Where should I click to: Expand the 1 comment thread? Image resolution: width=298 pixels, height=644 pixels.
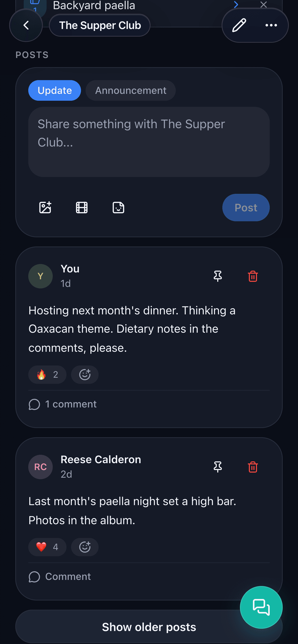click(63, 404)
